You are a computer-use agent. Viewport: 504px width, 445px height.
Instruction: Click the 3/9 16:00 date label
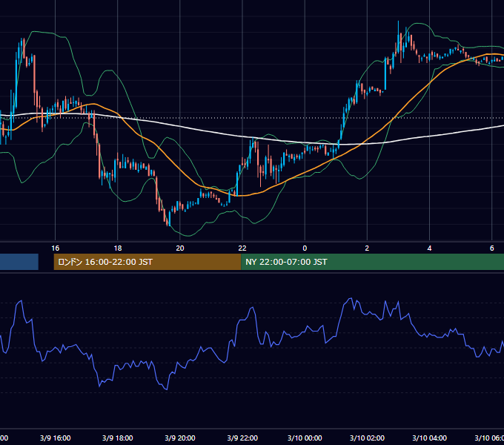click(56, 438)
